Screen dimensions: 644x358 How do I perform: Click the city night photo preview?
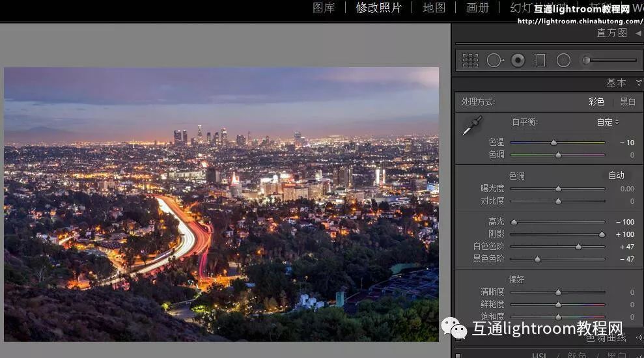[x=221, y=204]
